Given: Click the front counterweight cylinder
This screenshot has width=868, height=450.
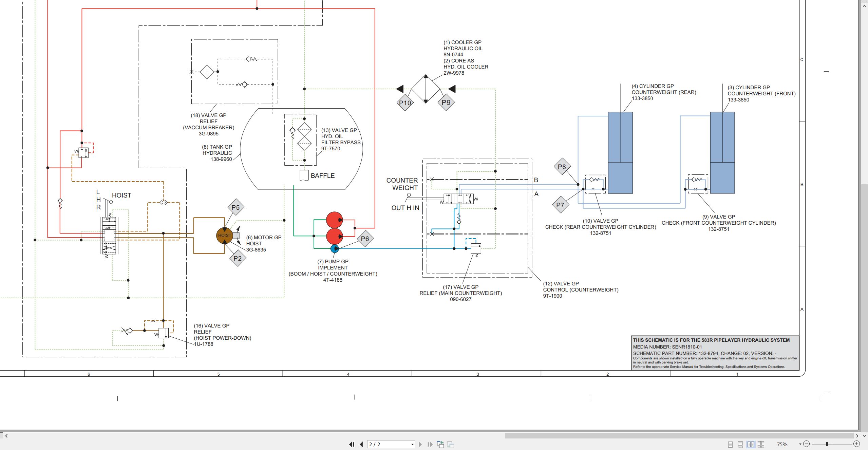Looking at the screenshot, I should (722, 153).
